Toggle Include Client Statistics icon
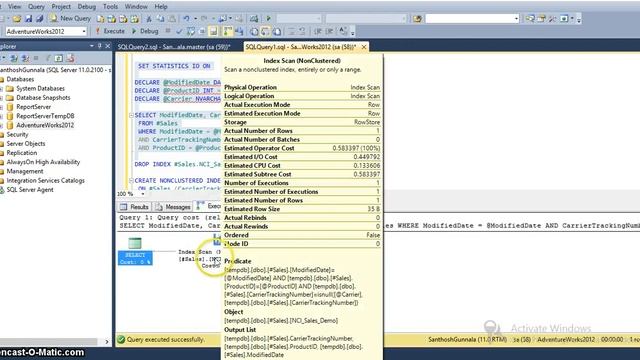Viewport: 640px width, 360px height. [x=239, y=31]
